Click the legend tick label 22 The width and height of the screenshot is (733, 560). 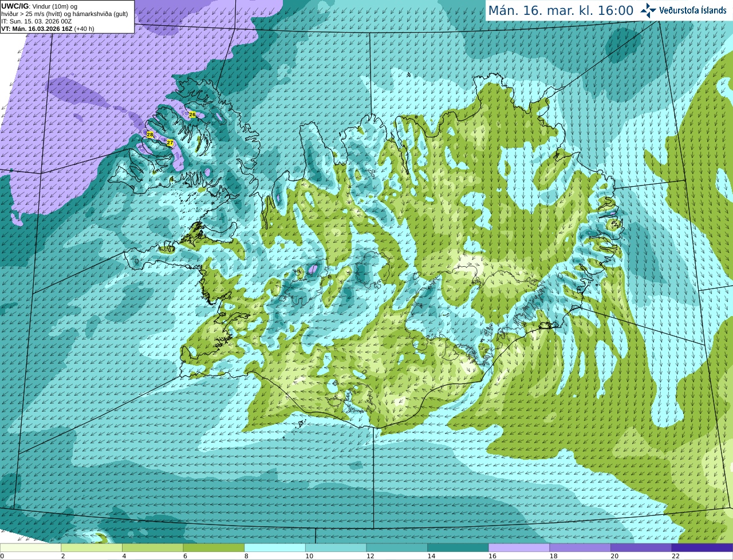point(676,556)
